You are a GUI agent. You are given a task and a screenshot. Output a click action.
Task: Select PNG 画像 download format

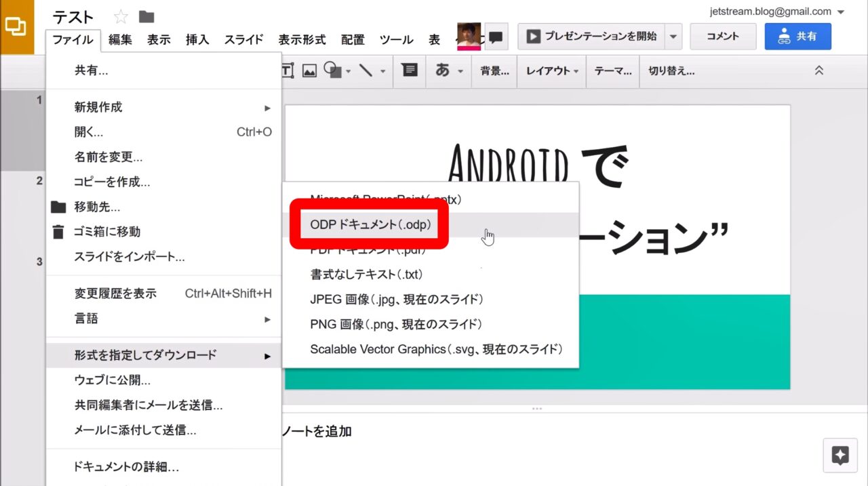point(396,324)
